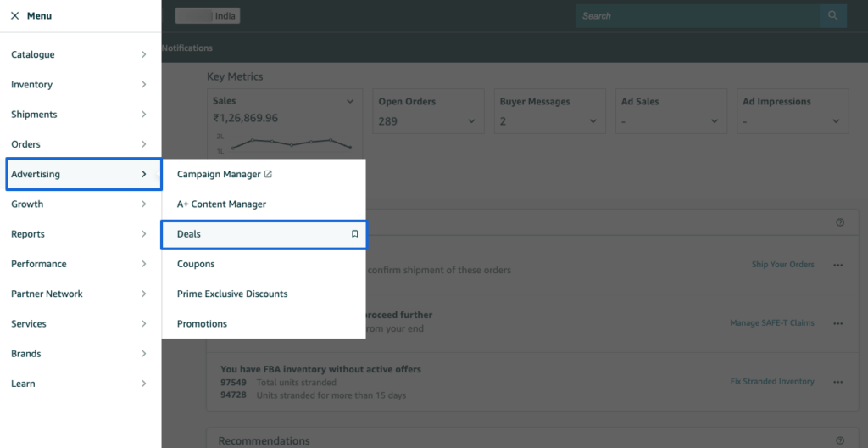Image resolution: width=868 pixels, height=448 pixels.
Task: Click the Ship Your Orders link
Action: (782, 265)
